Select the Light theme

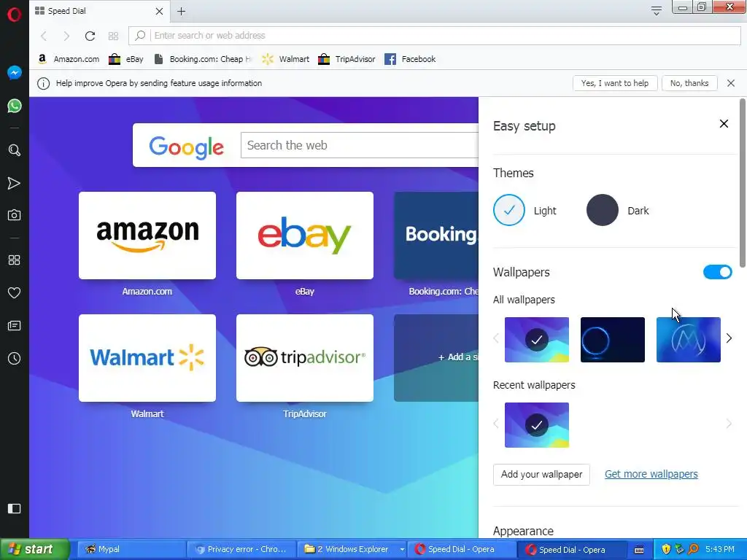pyautogui.click(x=509, y=210)
